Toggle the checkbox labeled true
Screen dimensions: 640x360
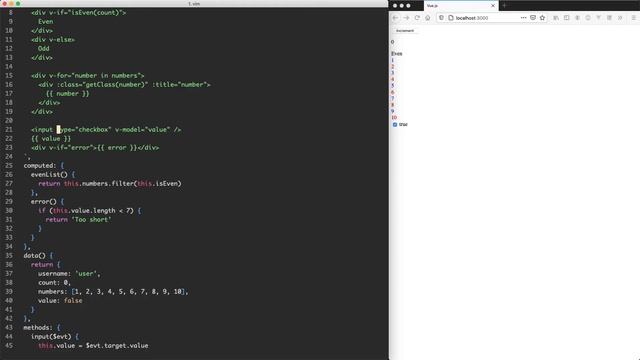click(395, 124)
